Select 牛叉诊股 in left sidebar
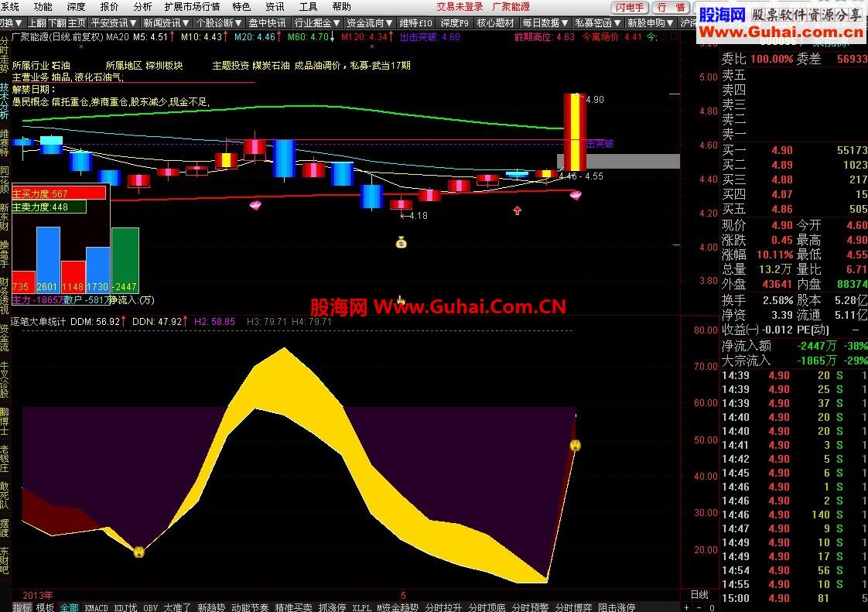Image resolution: width=868 pixels, height=612 pixels. point(5,380)
